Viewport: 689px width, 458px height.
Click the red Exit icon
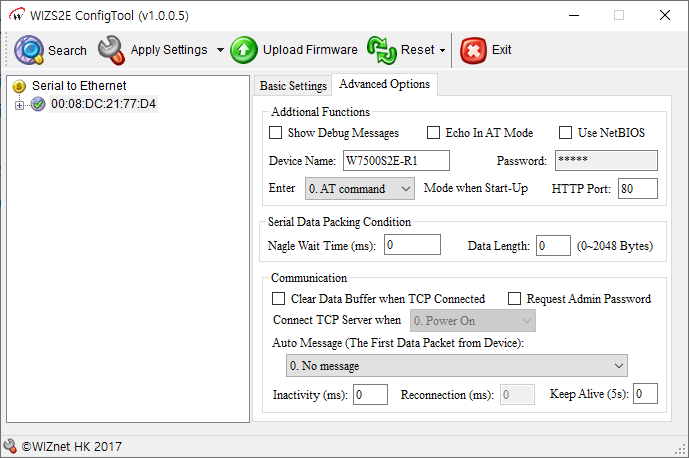pos(473,51)
